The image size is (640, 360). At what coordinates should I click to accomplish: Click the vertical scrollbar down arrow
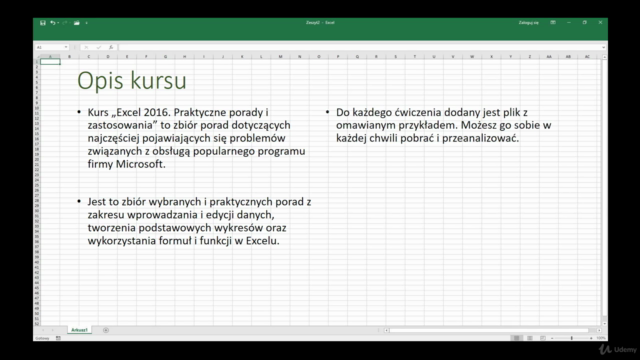604,324
